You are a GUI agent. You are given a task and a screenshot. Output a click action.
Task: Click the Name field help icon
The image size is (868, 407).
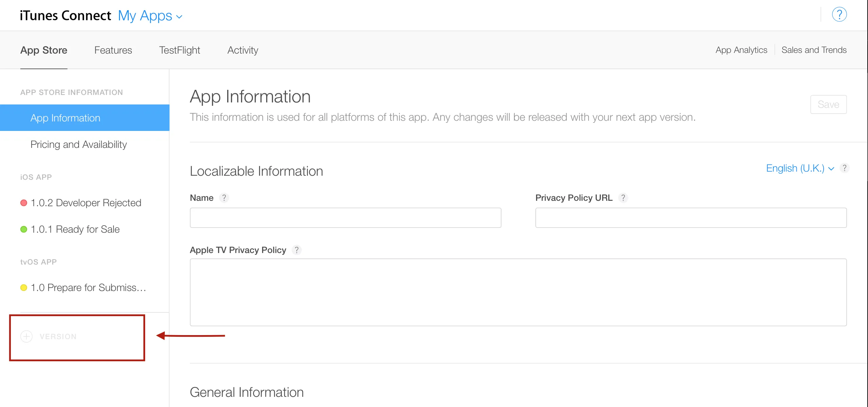click(x=224, y=198)
